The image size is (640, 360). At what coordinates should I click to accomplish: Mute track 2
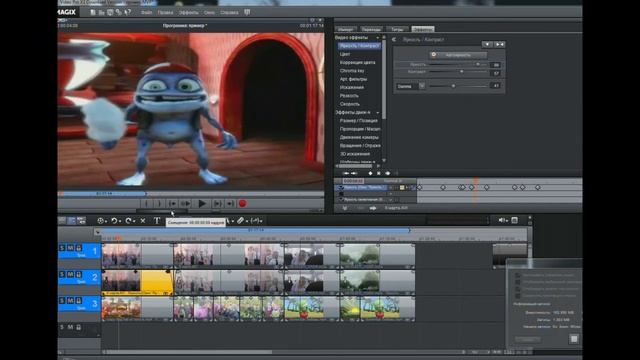pyautogui.click(x=70, y=274)
